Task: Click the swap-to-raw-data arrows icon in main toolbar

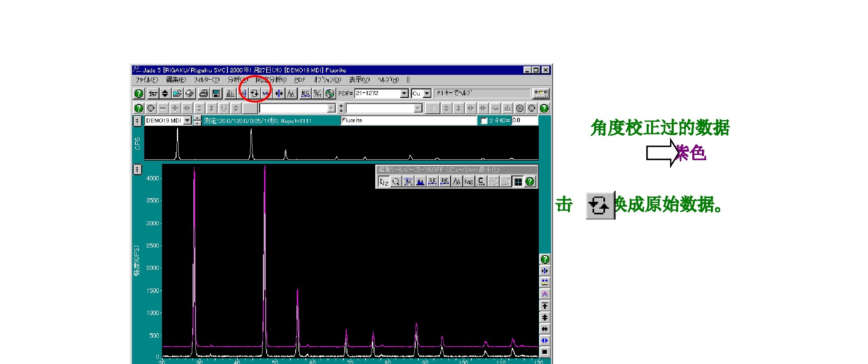Action: click(254, 93)
